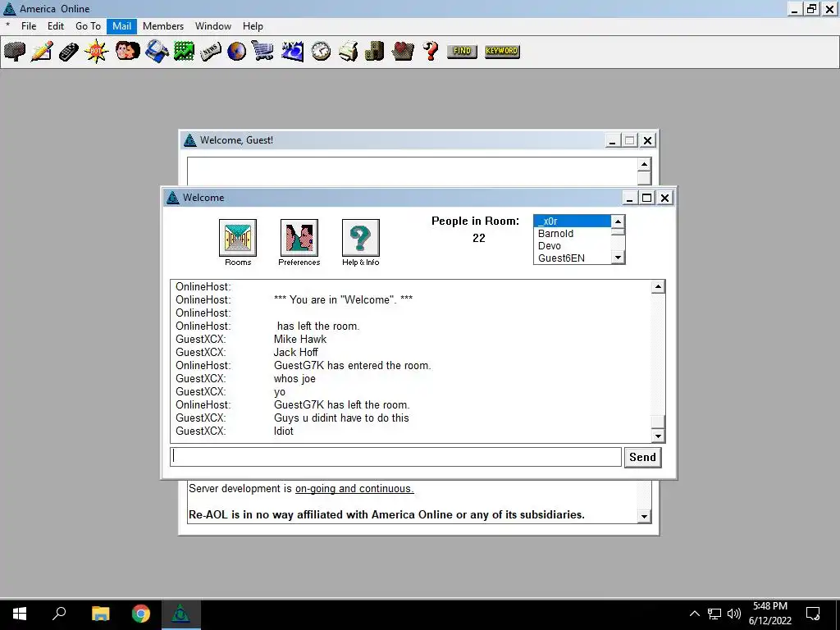Open the Windows Start menu
The image size is (840, 630).
[20, 614]
